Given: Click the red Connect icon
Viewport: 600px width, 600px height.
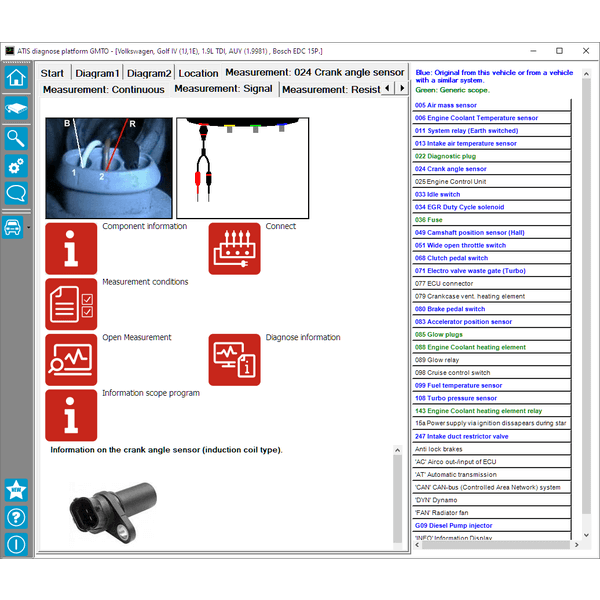Looking at the screenshot, I should point(234,248).
